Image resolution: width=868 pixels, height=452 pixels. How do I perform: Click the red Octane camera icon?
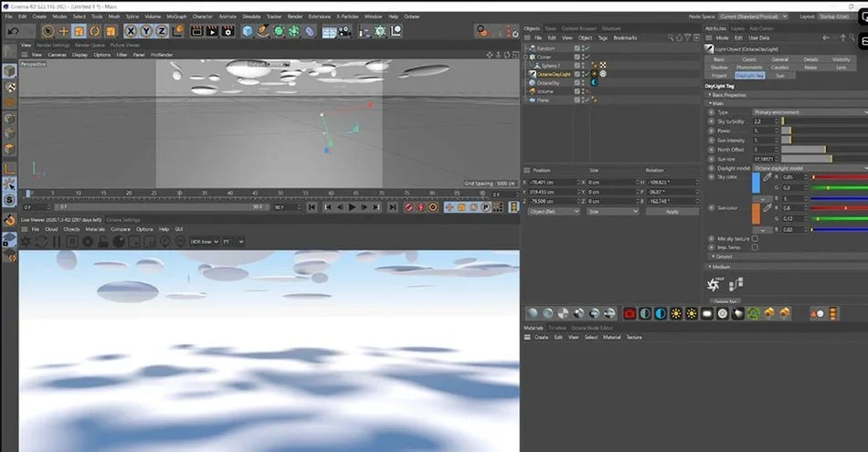coord(630,314)
